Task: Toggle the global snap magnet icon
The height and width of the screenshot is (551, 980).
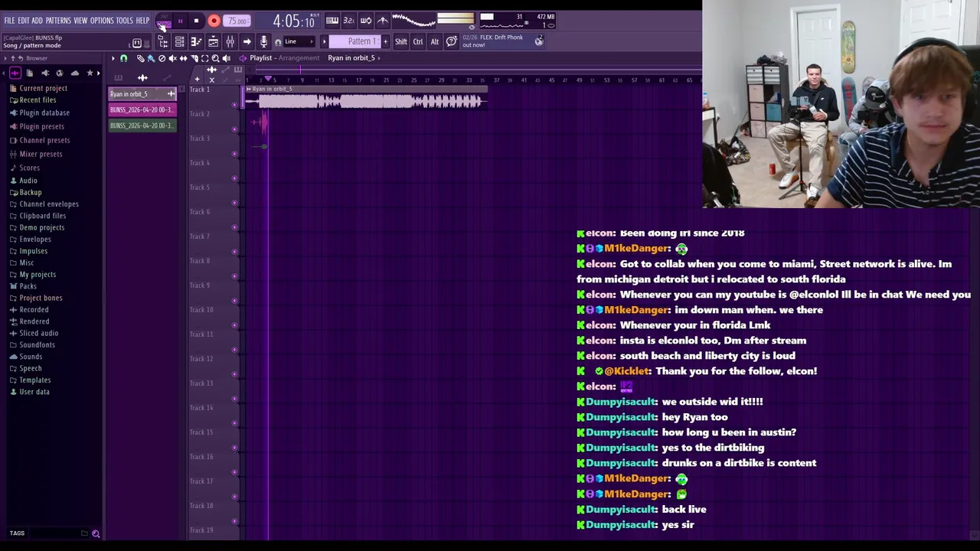Action: (278, 42)
